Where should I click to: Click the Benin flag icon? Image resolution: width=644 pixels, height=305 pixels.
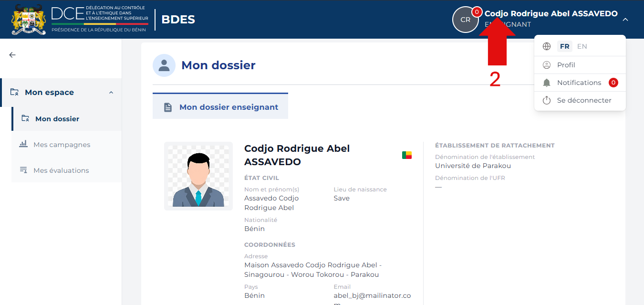point(407,155)
